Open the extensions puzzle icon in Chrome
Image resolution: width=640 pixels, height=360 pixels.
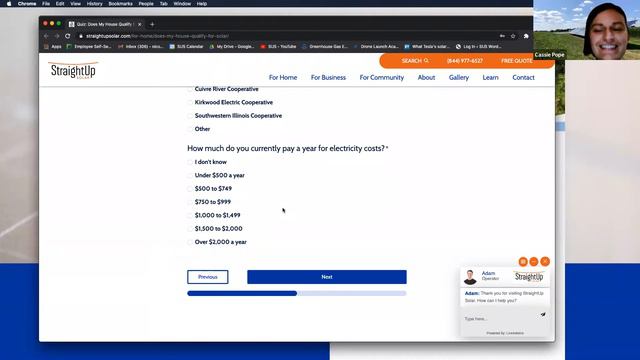[x=526, y=36]
